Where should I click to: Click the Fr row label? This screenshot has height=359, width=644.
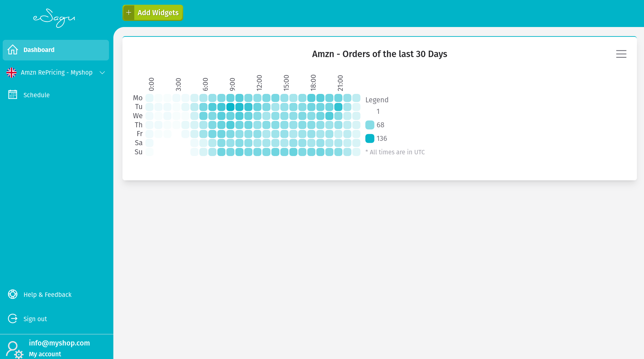(x=140, y=134)
